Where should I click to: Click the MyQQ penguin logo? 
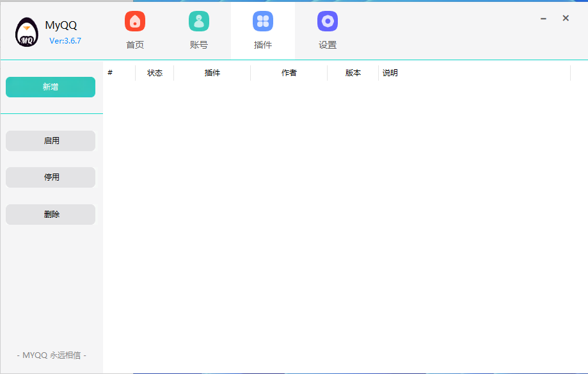27,33
